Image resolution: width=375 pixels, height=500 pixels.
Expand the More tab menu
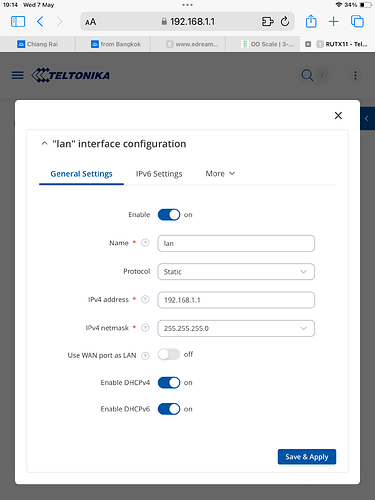(x=220, y=174)
